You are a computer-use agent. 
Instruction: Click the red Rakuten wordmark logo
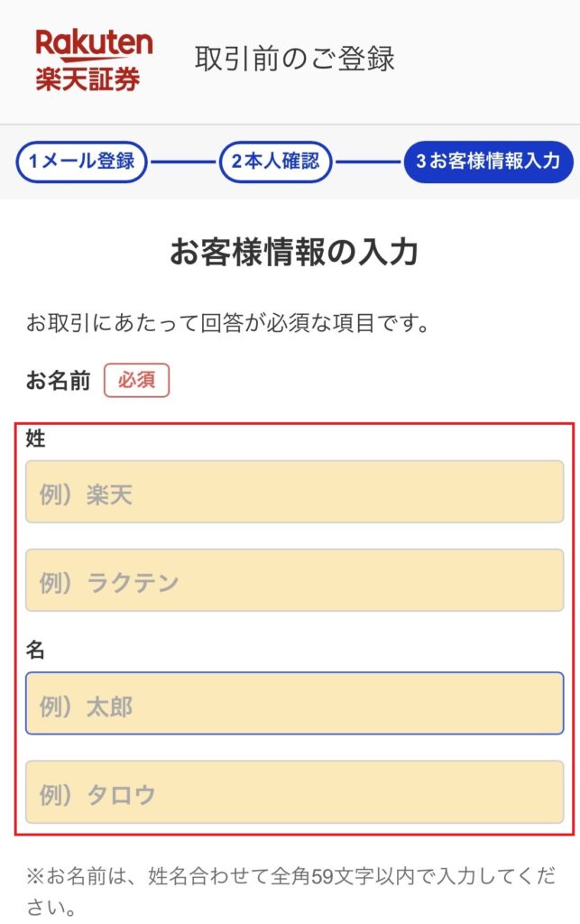click(x=94, y=43)
